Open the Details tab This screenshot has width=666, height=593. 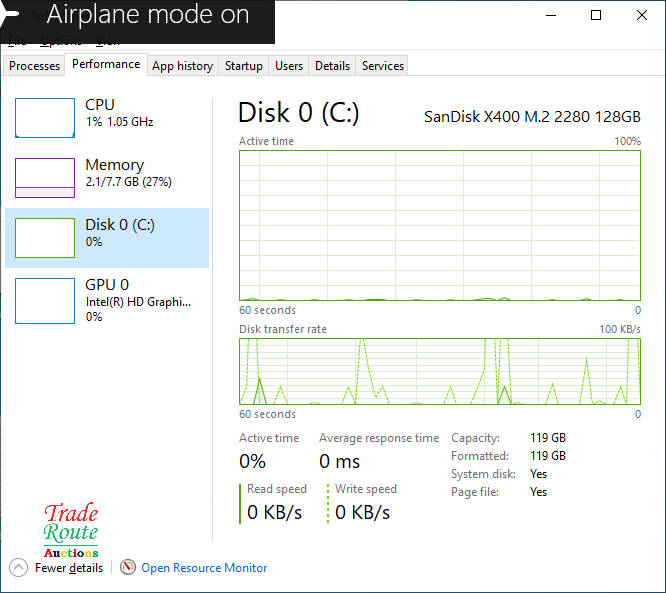(x=332, y=66)
